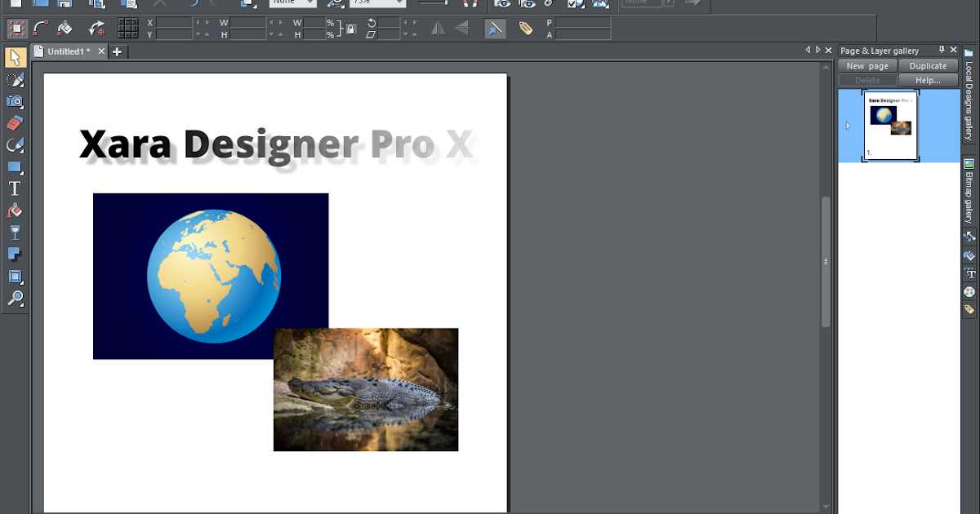
Task: Click the rotate handles arrow icon
Action: [96, 29]
